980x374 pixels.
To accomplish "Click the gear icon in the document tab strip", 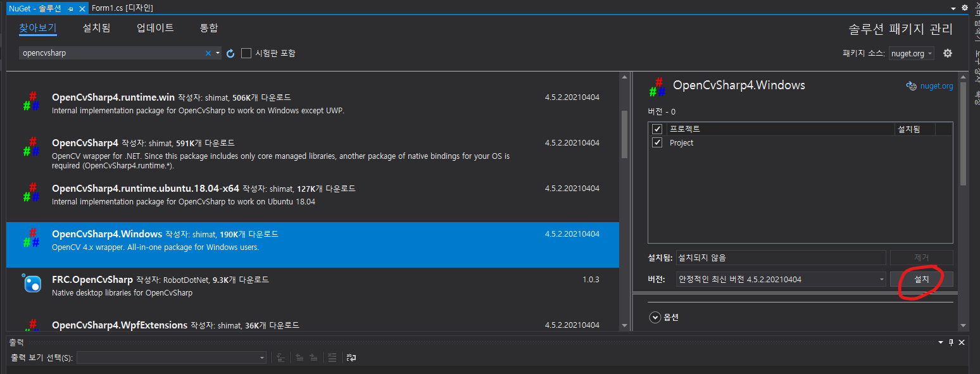I will [965, 8].
